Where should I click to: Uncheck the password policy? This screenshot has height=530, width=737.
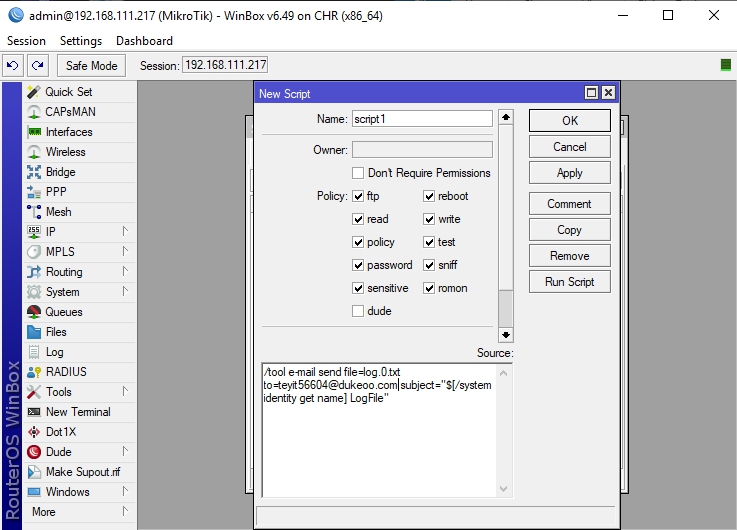tap(358, 265)
